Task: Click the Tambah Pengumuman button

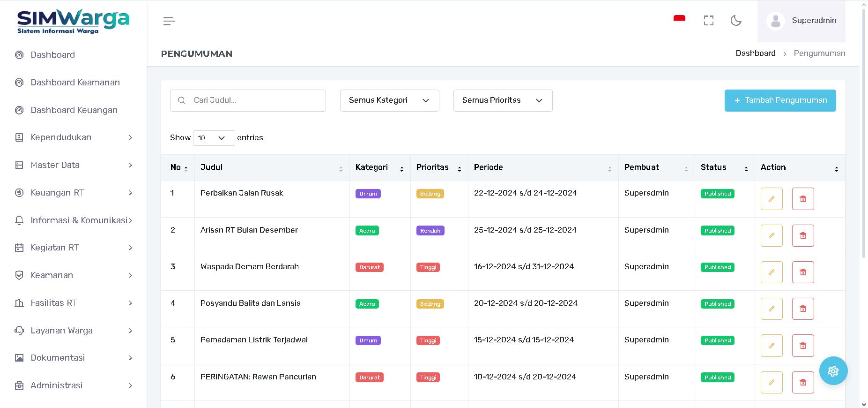Action: (780, 100)
